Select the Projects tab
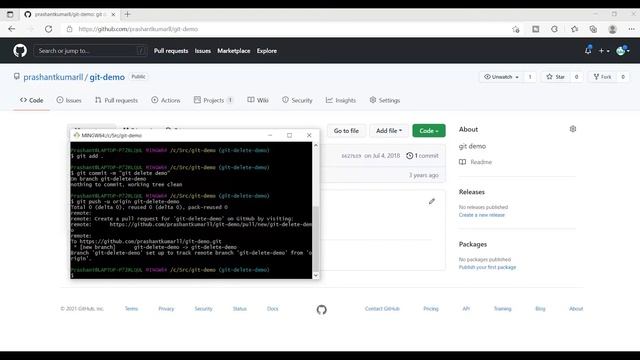The width and height of the screenshot is (640, 360). pyautogui.click(x=213, y=100)
